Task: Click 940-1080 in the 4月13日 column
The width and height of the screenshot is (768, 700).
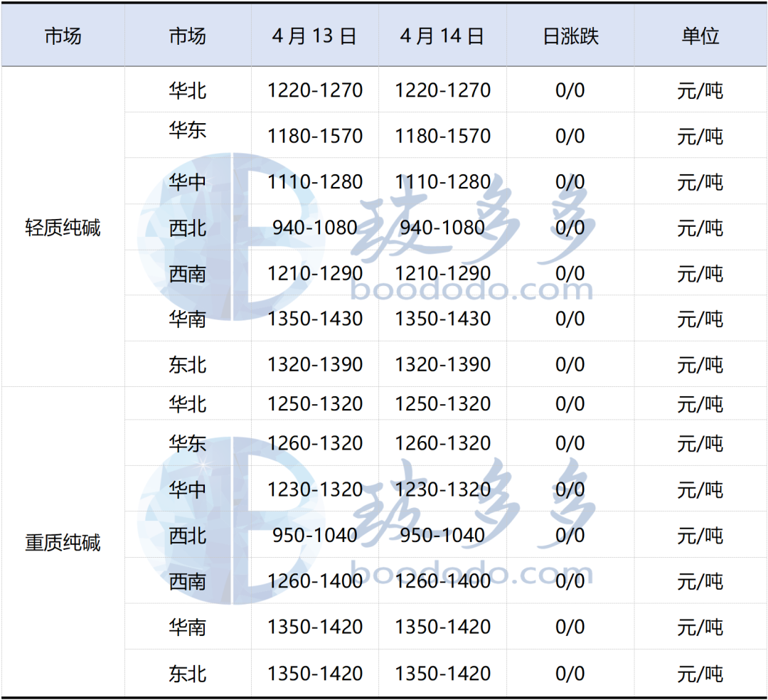Action: tap(314, 228)
